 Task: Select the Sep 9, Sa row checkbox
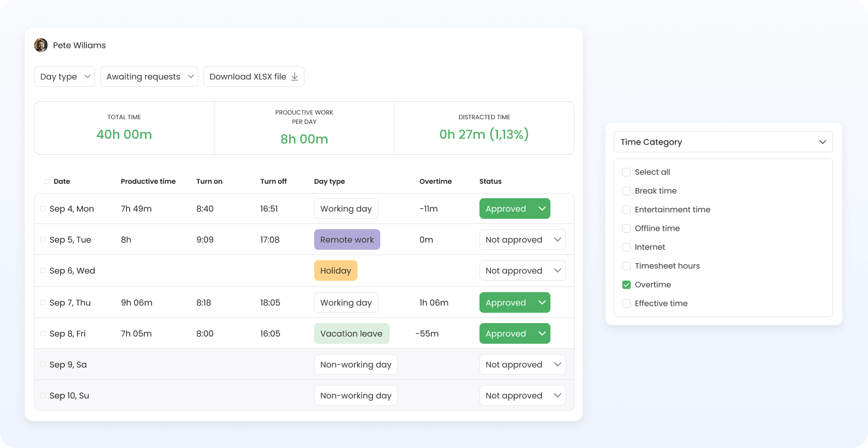point(43,364)
